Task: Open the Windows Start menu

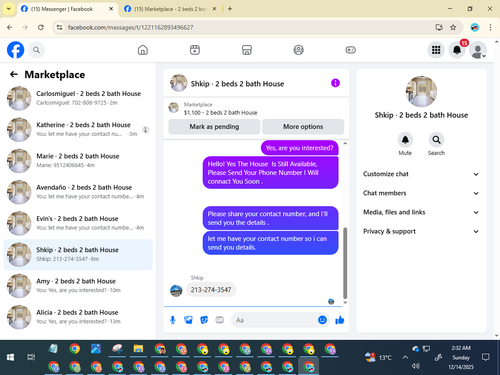Action: [x=10, y=357]
